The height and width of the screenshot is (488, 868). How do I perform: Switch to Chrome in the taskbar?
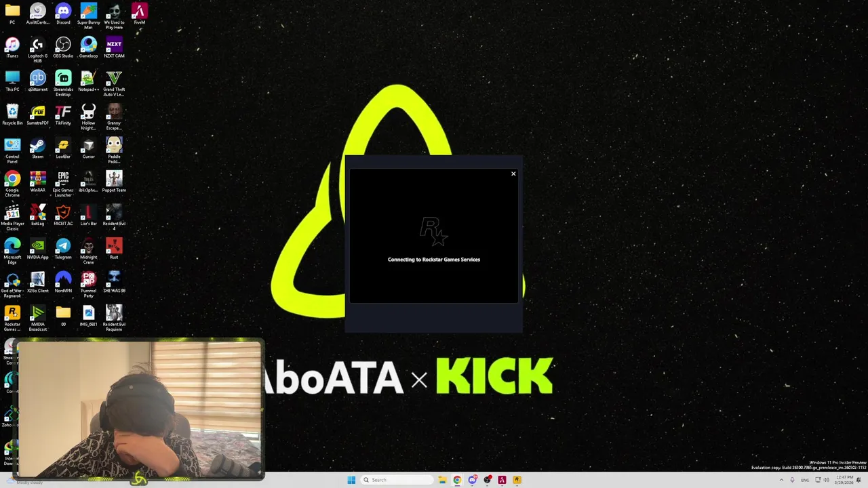tap(457, 480)
